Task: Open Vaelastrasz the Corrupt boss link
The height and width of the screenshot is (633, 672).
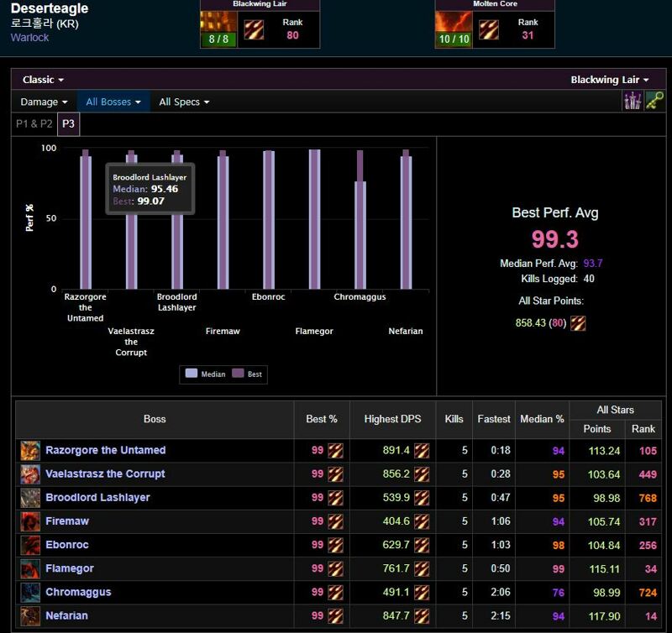Action: pyautogui.click(x=105, y=473)
